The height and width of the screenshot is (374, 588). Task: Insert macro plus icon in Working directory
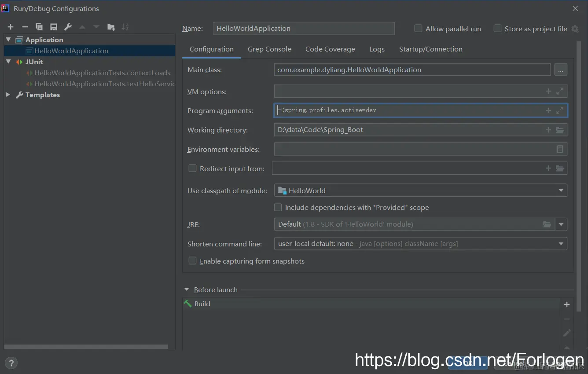pyautogui.click(x=548, y=130)
